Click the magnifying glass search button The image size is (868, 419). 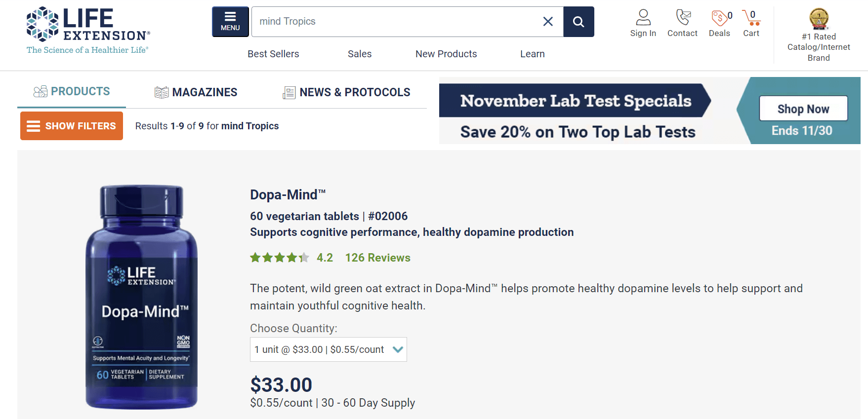point(579,22)
